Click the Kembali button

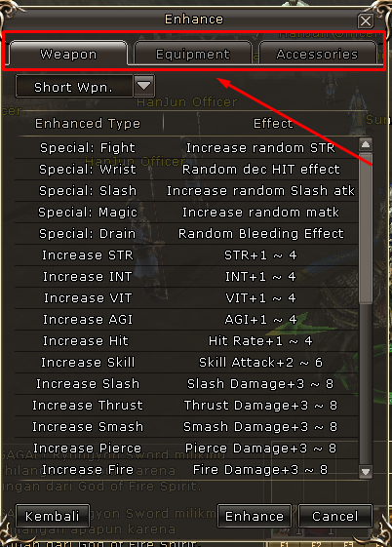pos(53,516)
